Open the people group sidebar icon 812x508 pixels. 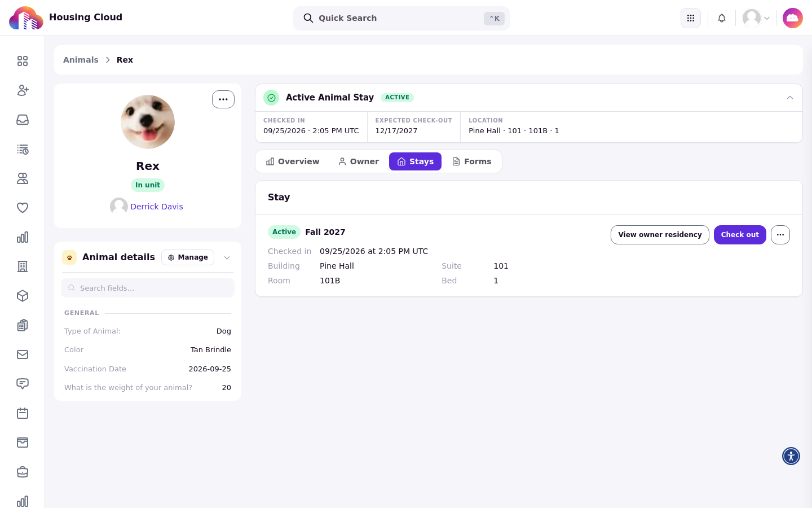tap(23, 178)
